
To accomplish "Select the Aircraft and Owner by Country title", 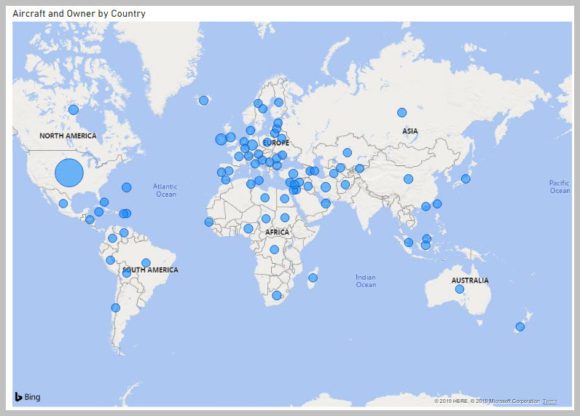I will (x=79, y=14).
